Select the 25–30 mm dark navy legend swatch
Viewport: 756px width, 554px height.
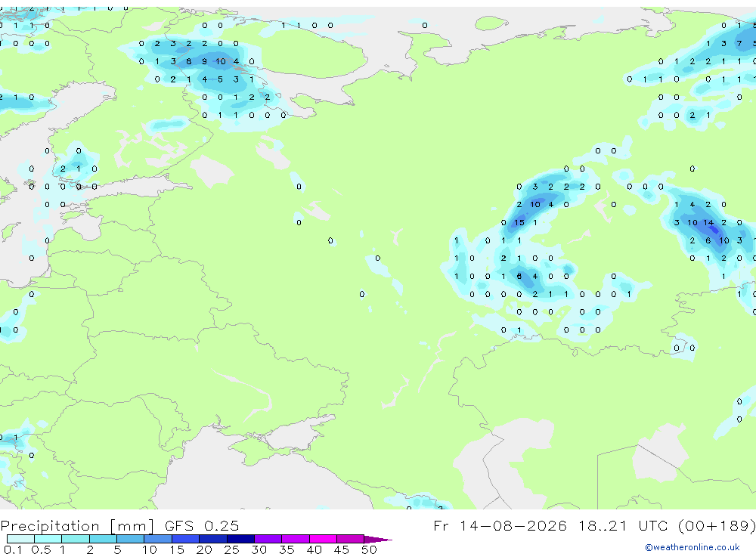pyautogui.click(x=240, y=539)
